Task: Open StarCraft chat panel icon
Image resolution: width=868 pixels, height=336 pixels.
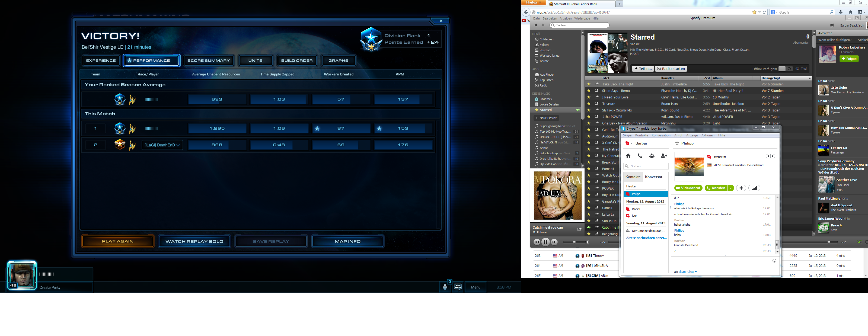Action: 458,287
